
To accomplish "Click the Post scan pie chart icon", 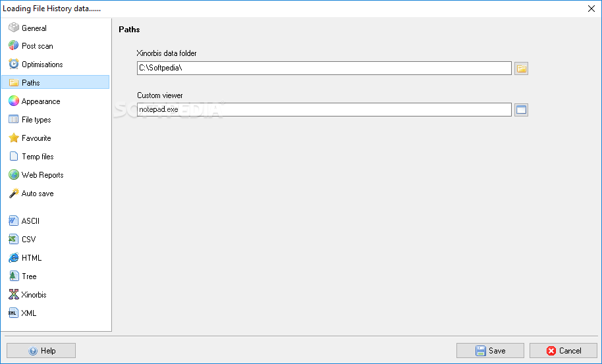I will click(14, 45).
